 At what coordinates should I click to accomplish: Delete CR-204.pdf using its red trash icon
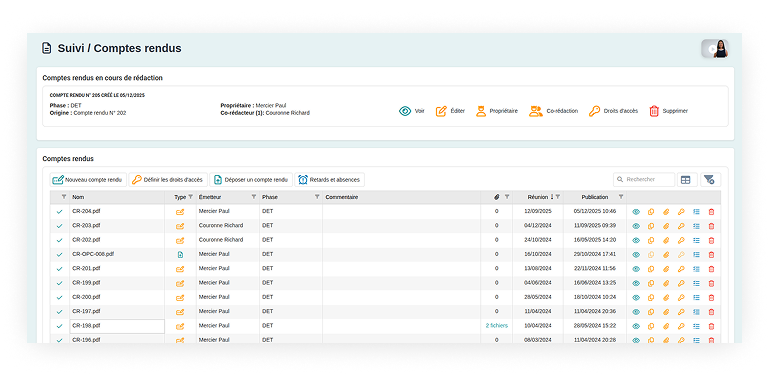point(711,212)
